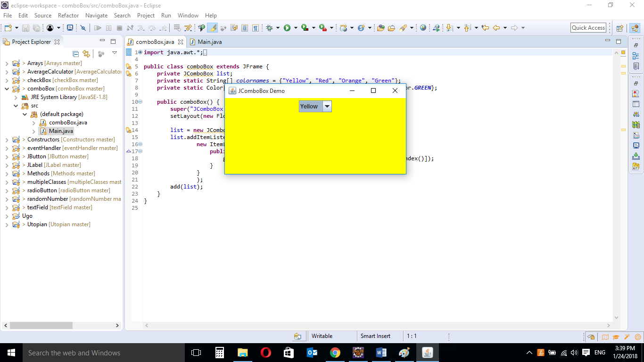Collapse the comboBox project node
The width and height of the screenshot is (644, 362).
(x=7, y=89)
